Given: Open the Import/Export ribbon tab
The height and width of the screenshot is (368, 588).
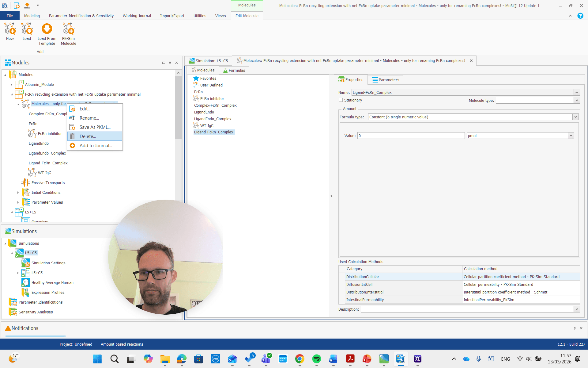Looking at the screenshot, I should tap(172, 16).
